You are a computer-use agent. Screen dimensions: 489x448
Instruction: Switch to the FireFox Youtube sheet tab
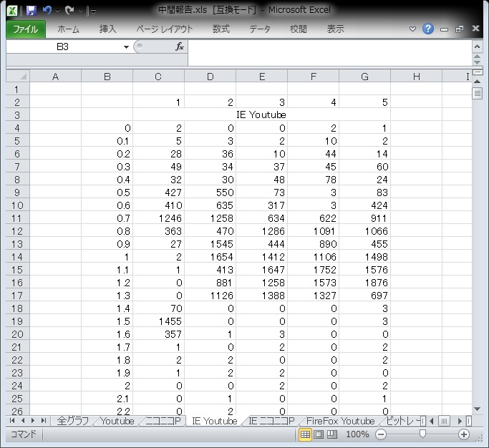(341, 421)
